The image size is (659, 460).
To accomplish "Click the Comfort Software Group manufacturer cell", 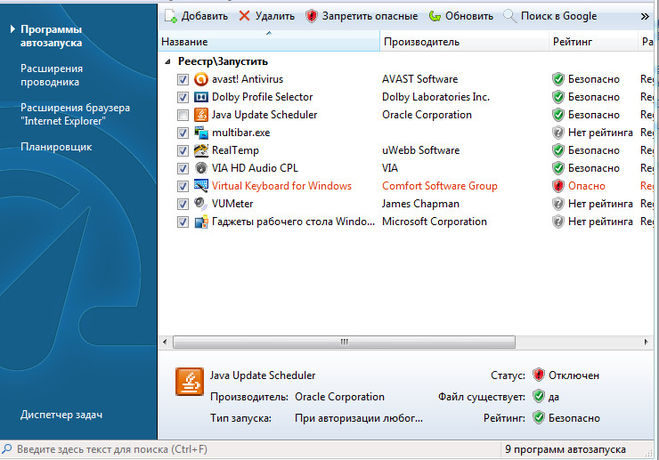I will (x=440, y=186).
